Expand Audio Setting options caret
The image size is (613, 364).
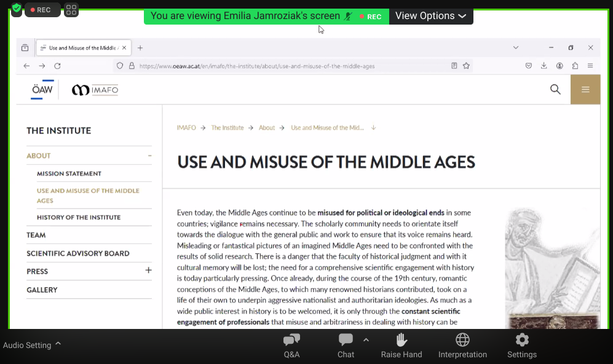(x=58, y=344)
